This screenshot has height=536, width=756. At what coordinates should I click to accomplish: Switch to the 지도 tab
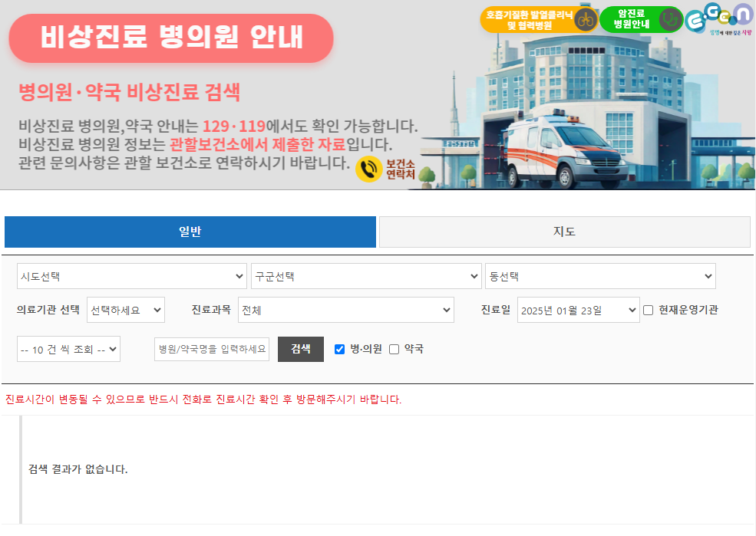(x=564, y=232)
